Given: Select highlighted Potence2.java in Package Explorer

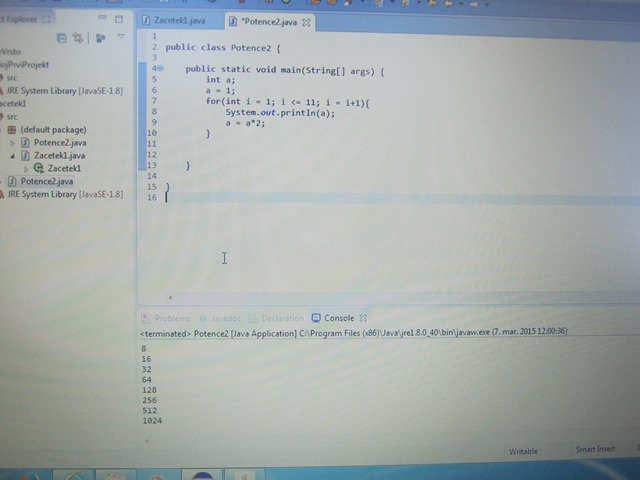Looking at the screenshot, I should (x=46, y=182).
